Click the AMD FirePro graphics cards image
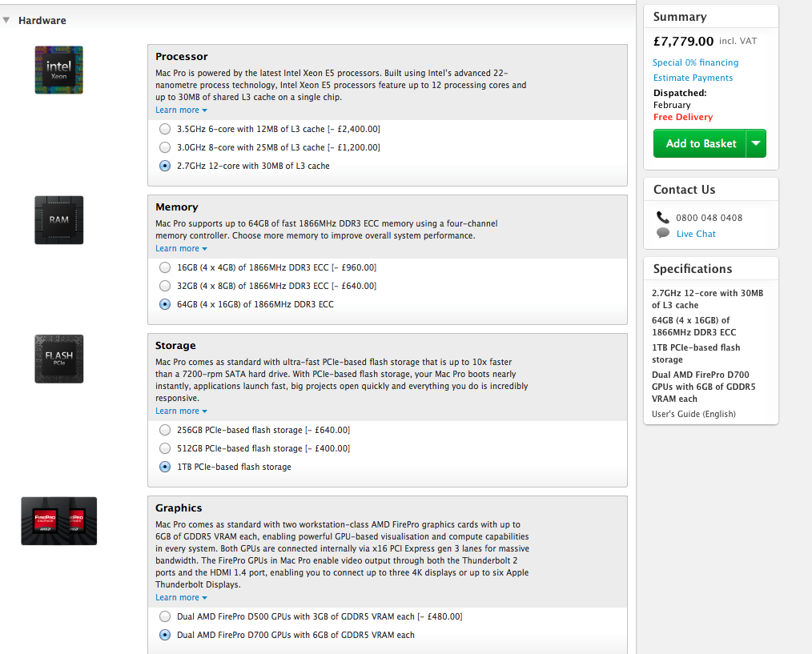Image resolution: width=812 pixels, height=654 pixels. tap(59, 521)
